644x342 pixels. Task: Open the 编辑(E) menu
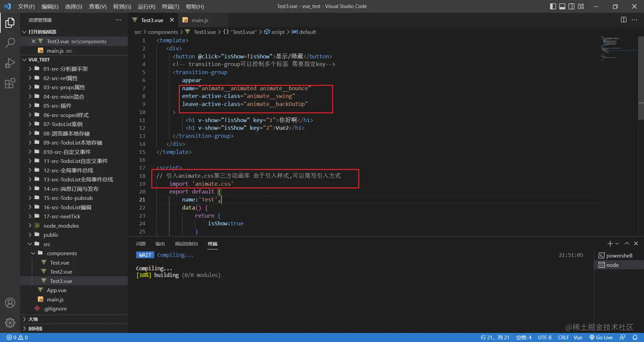pos(50,6)
